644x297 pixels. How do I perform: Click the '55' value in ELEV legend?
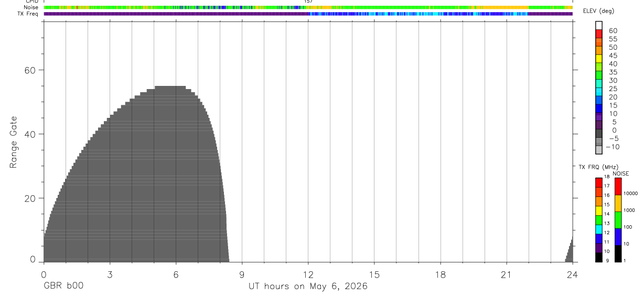613,39
